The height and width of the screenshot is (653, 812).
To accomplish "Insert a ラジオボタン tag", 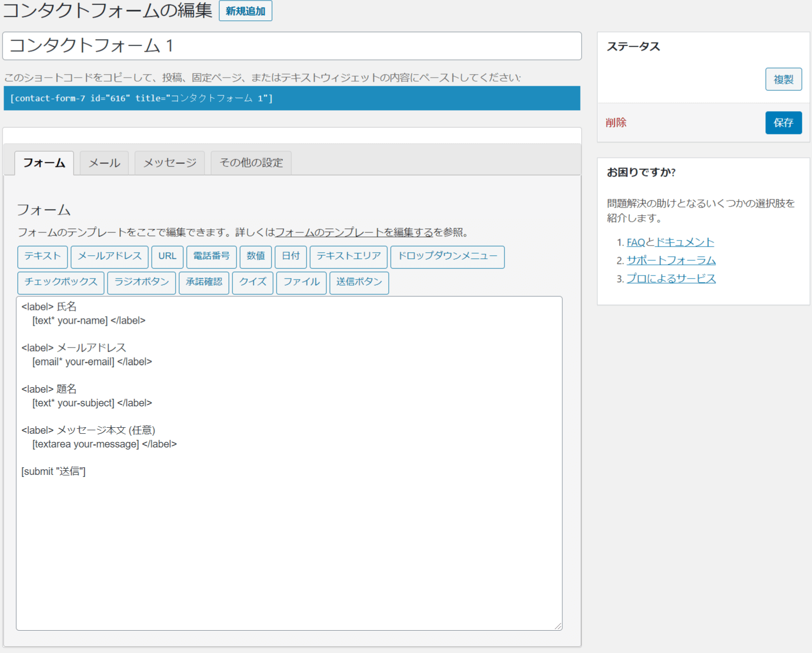I will pyautogui.click(x=142, y=283).
